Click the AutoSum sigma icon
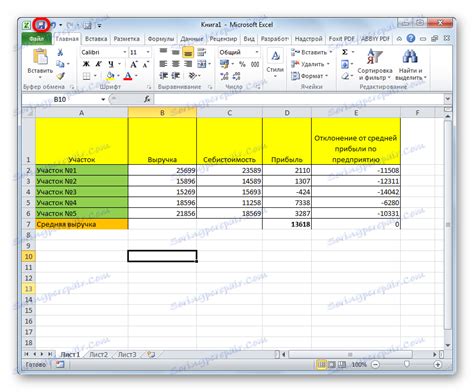The height and width of the screenshot is (392, 474). click(345, 52)
